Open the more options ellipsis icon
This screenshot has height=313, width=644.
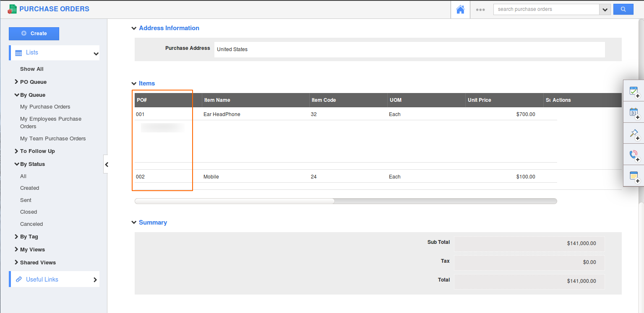pyautogui.click(x=480, y=10)
